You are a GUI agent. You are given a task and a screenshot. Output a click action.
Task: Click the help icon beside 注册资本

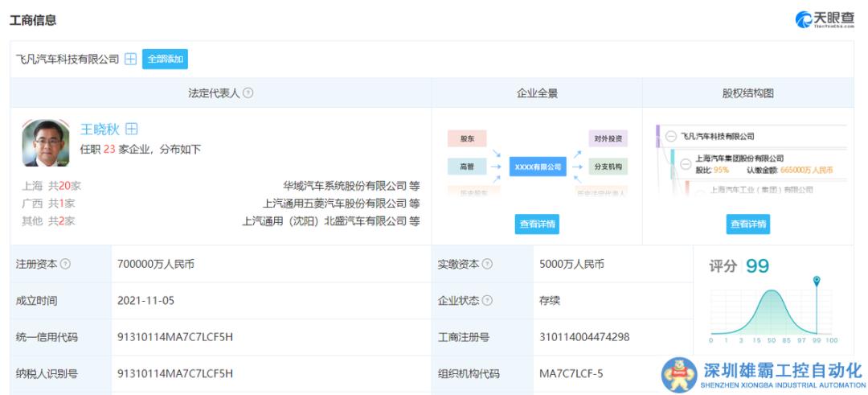coord(65,264)
